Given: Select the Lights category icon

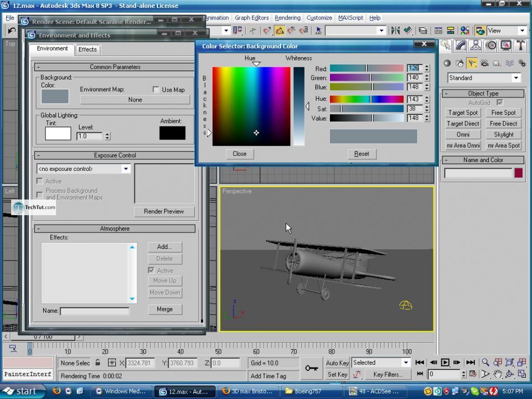Looking at the screenshot, I should pyautogui.click(x=472, y=63).
